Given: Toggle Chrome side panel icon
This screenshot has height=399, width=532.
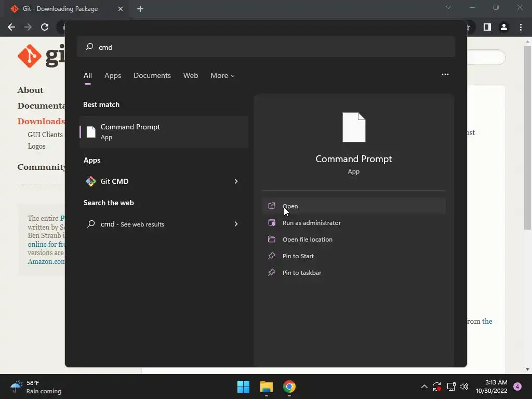Looking at the screenshot, I should (487, 27).
